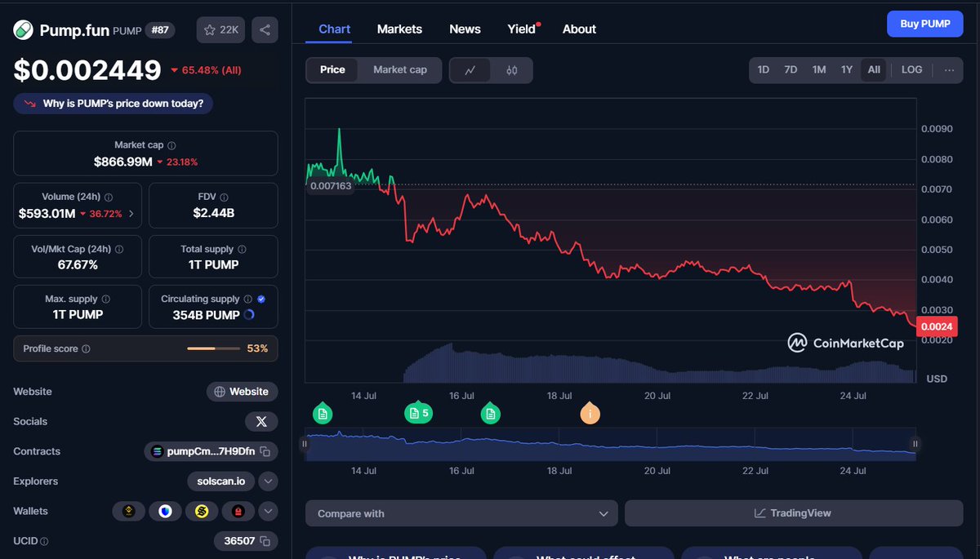Switch to line chart view icon
Viewport: 980px width, 559px height.
[470, 70]
